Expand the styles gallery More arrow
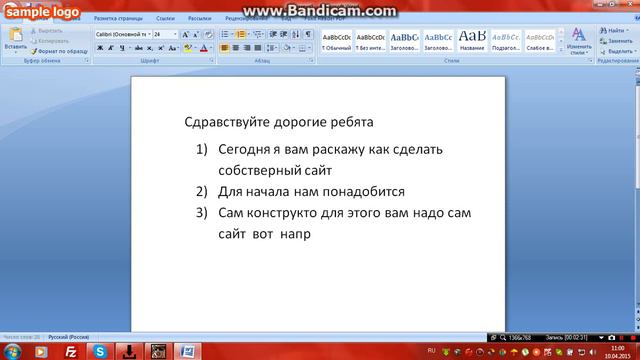Image resolution: width=640 pixels, height=360 pixels. pyautogui.click(x=561, y=50)
